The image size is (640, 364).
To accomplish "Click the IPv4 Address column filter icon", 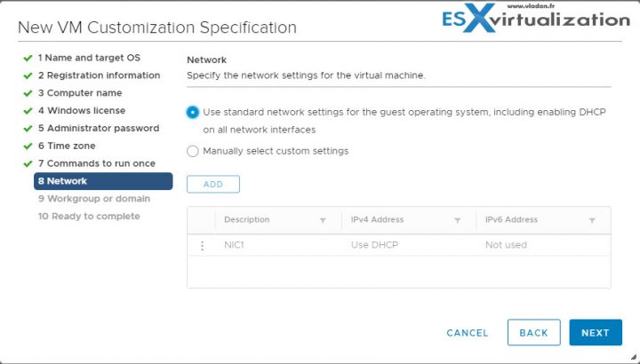I will (457, 220).
